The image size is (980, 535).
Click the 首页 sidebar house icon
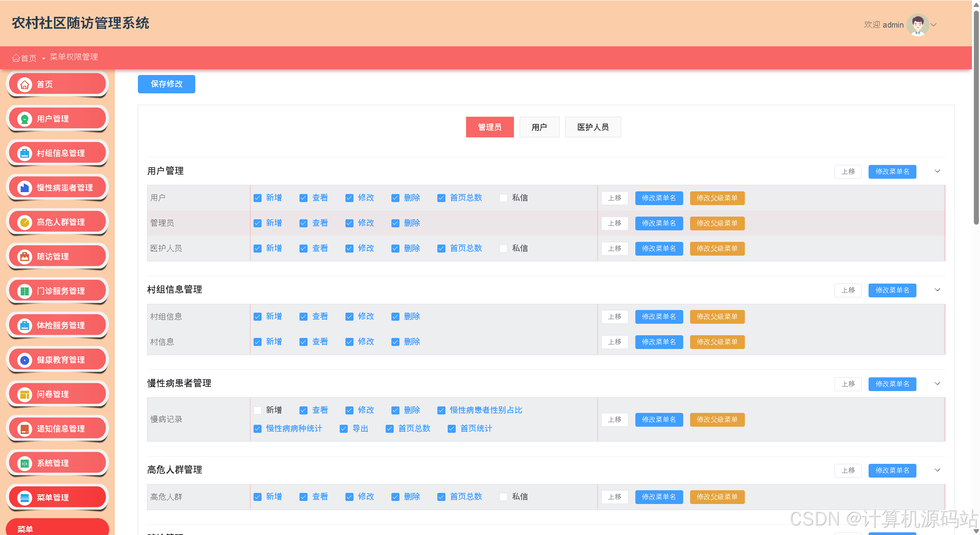pyautogui.click(x=25, y=85)
